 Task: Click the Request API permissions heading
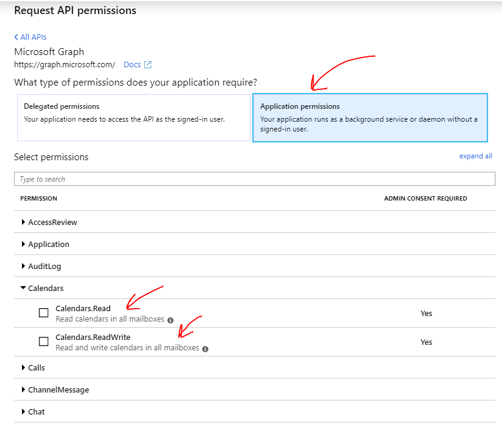pyautogui.click(x=75, y=10)
